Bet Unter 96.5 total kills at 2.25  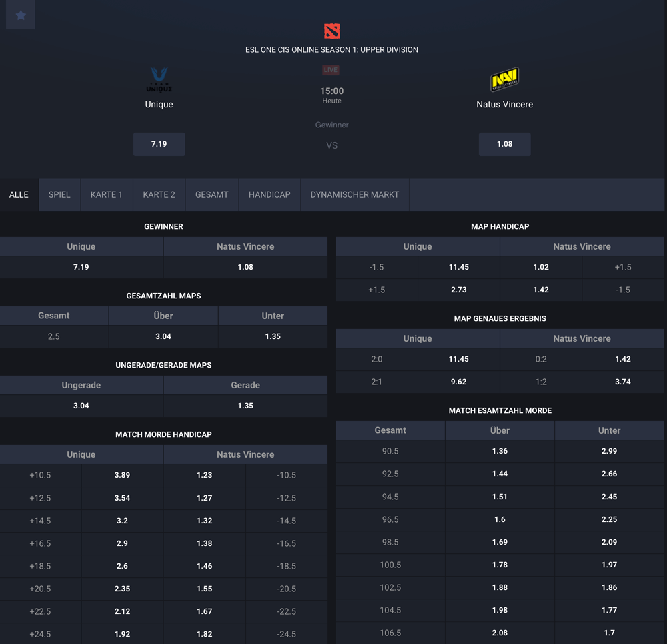point(609,519)
